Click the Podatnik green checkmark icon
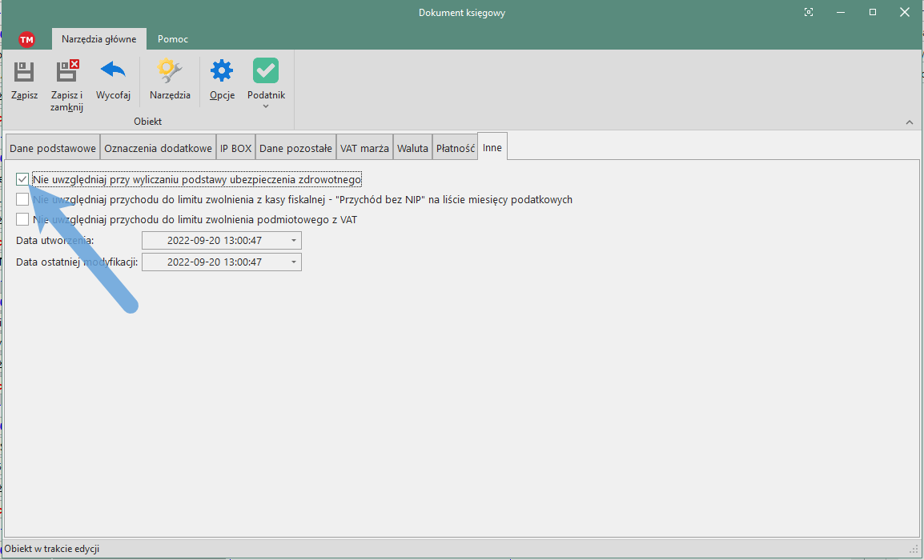 coord(266,72)
